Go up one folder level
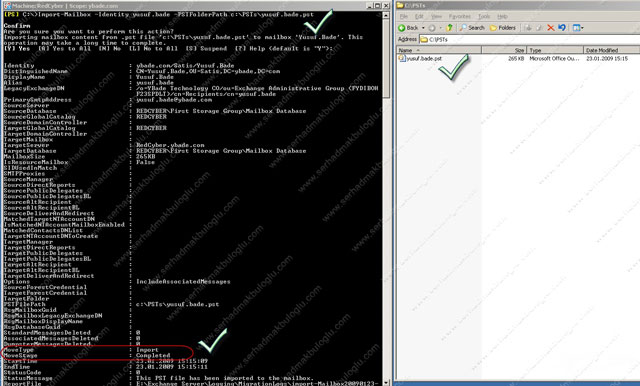 tap(449, 28)
